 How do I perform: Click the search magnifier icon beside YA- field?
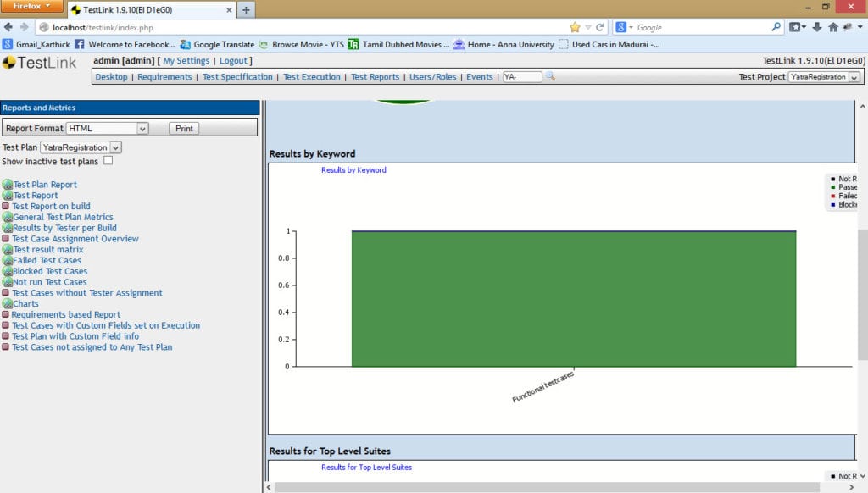point(550,76)
